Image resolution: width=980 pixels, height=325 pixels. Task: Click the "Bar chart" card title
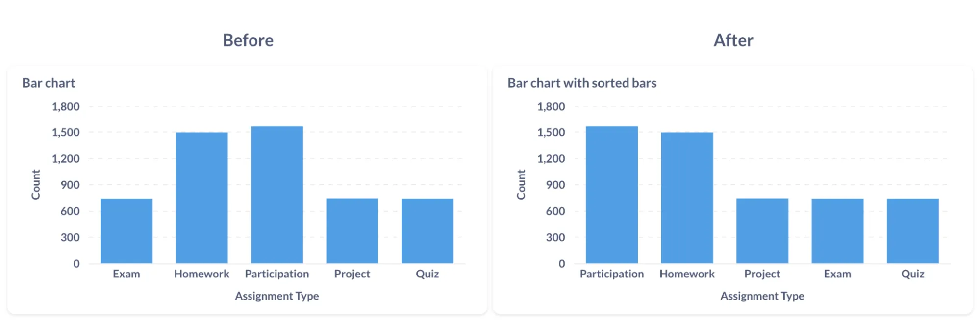49,83
